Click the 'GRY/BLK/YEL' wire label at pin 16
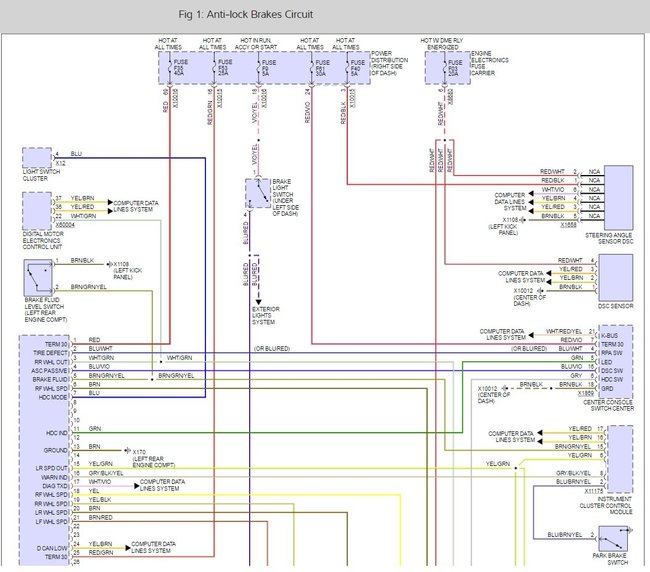Screen dimensions: 650x572 pyautogui.click(x=106, y=473)
